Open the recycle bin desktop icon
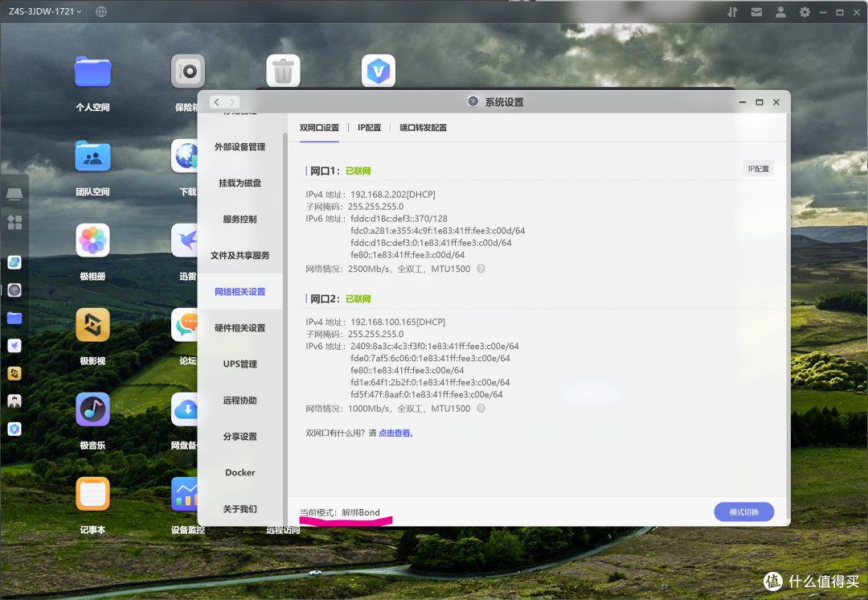Screen dimensions: 868x600 [x=283, y=71]
